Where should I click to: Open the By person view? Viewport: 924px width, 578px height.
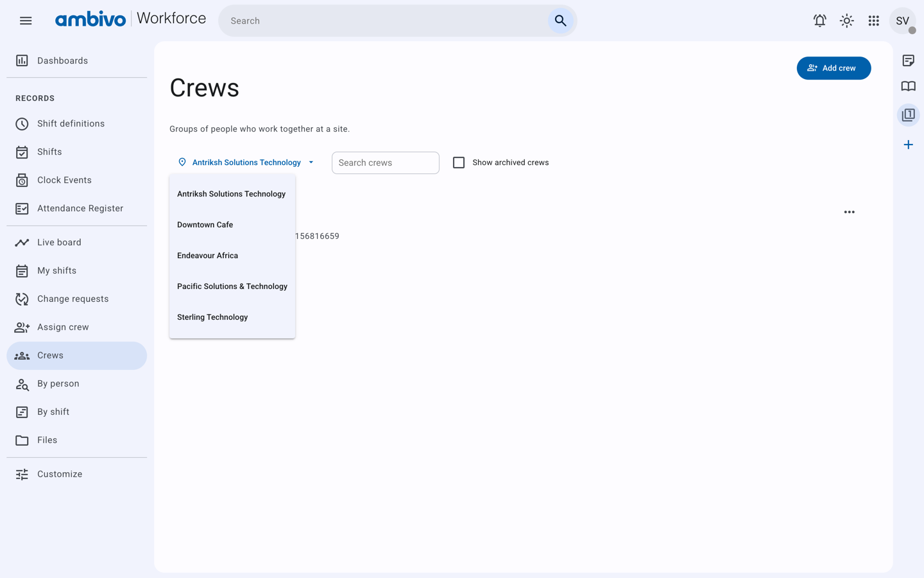point(77,383)
